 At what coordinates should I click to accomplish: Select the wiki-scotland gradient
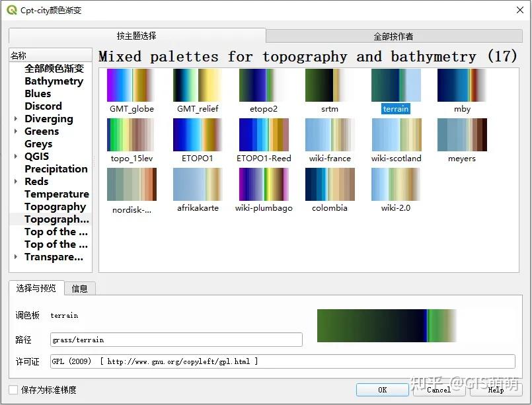[397, 135]
